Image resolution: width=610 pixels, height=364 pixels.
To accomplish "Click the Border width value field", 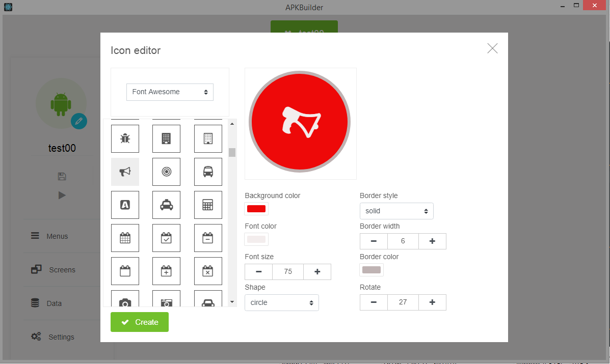I will tap(403, 241).
